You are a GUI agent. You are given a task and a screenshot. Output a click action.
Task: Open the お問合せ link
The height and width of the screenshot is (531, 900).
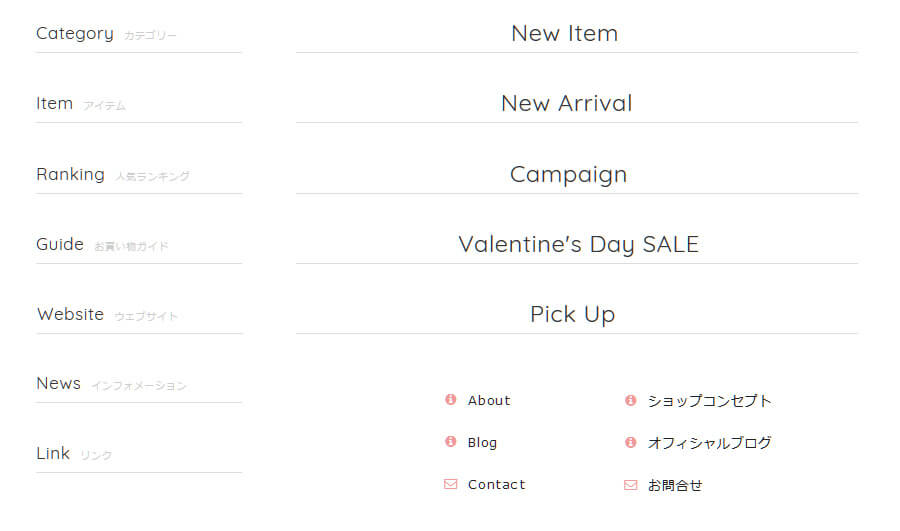[x=675, y=485]
